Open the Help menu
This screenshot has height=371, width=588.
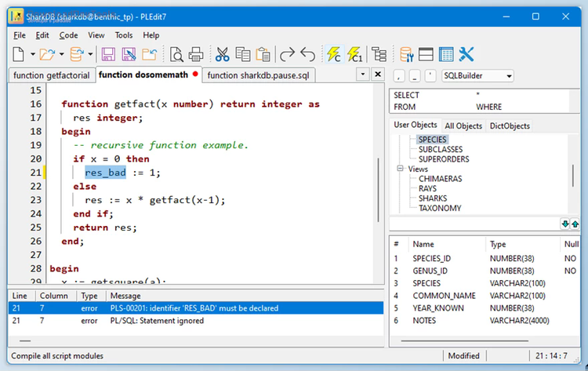pos(151,35)
